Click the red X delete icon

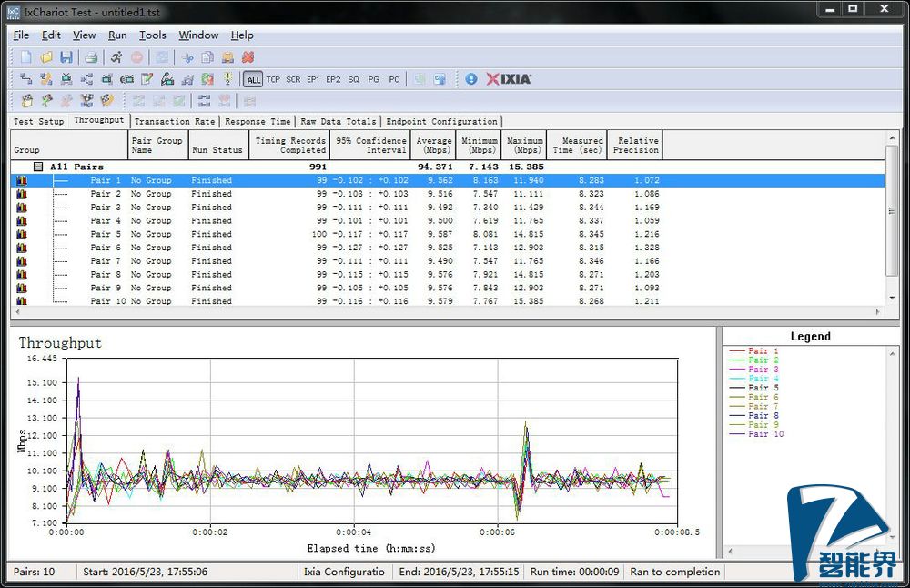point(248,57)
